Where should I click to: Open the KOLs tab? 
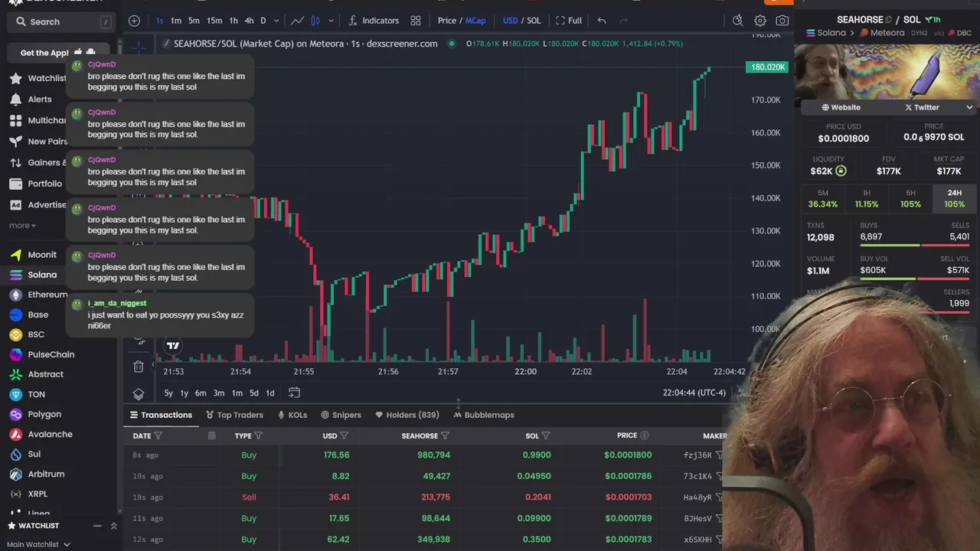292,415
